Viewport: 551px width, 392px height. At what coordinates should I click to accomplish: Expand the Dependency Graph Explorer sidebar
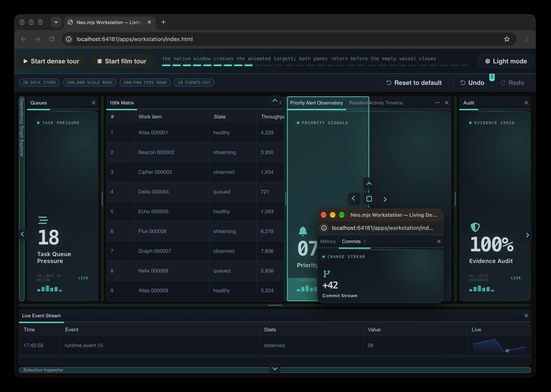point(22,199)
